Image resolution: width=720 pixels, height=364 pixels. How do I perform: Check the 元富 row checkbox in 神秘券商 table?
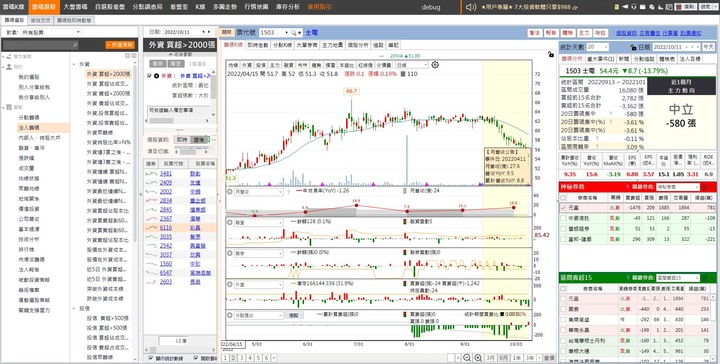pos(563,208)
